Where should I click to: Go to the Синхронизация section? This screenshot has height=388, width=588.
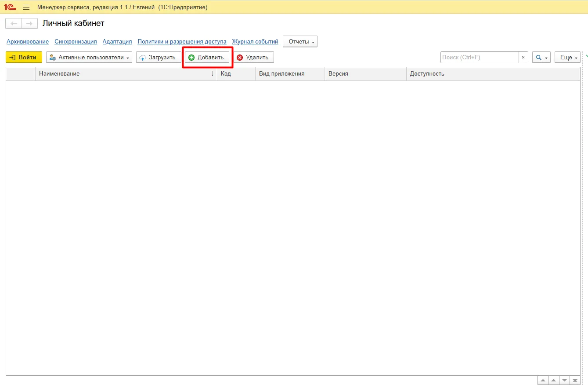tap(76, 42)
